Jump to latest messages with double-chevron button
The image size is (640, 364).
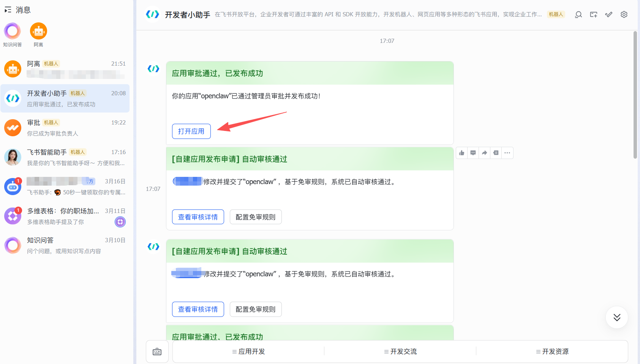point(617,317)
